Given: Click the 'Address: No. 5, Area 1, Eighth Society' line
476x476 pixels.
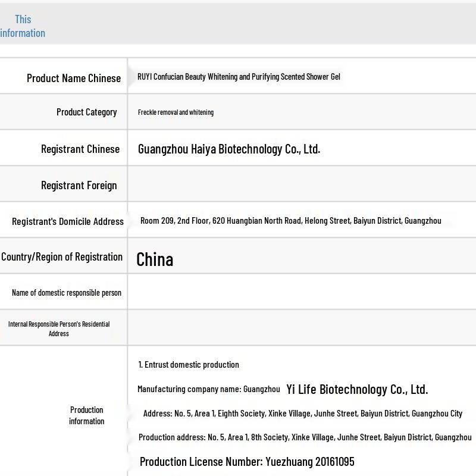Looking at the screenshot, I should click(x=303, y=414).
